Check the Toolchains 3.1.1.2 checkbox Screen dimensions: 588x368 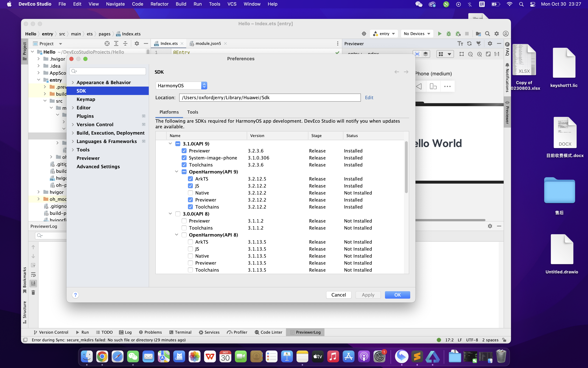click(x=184, y=228)
